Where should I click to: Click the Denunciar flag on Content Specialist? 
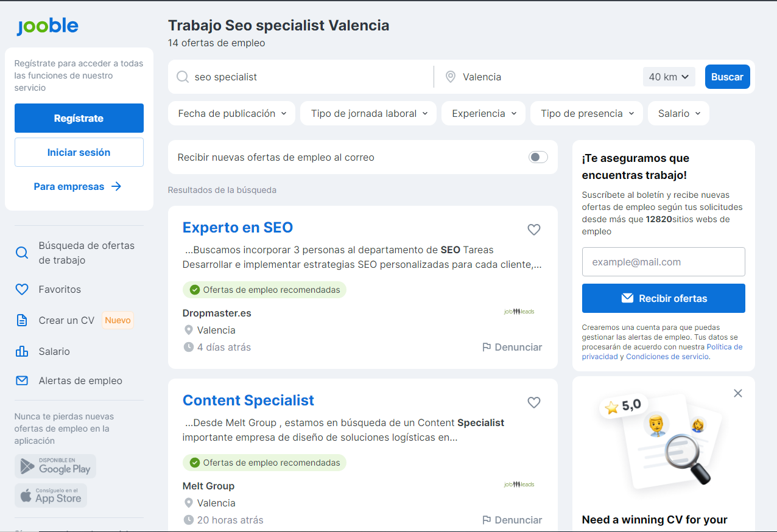tap(512, 520)
